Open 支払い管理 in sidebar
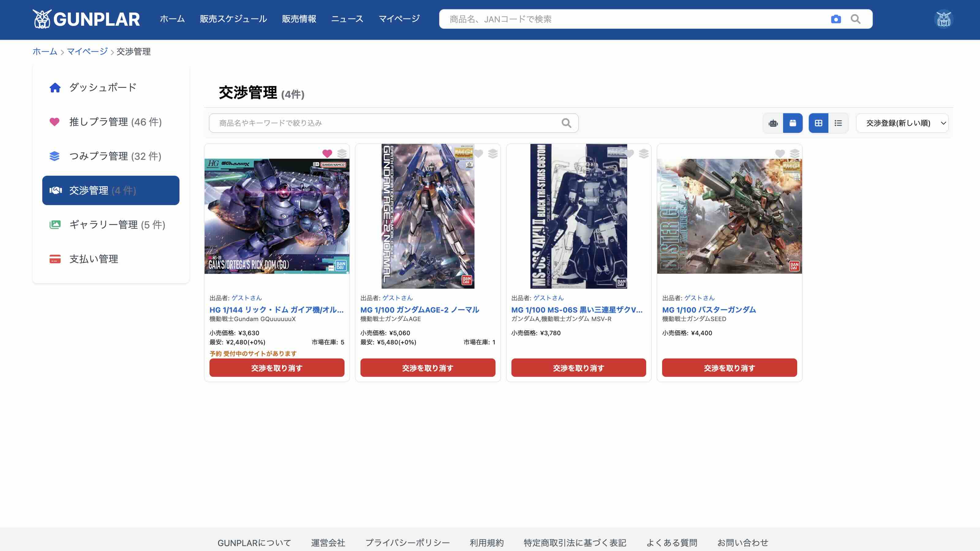The height and width of the screenshot is (551, 980). pyautogui.click(x=111, y=259)
